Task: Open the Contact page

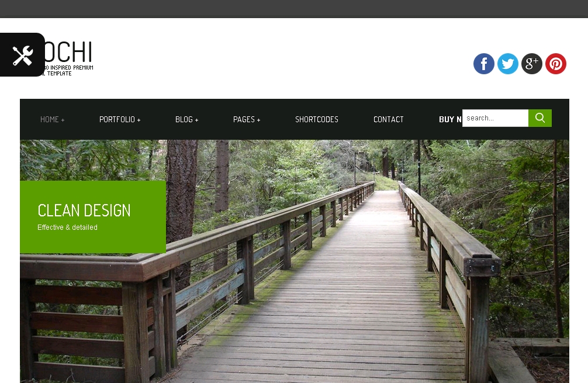Action: 388,119
